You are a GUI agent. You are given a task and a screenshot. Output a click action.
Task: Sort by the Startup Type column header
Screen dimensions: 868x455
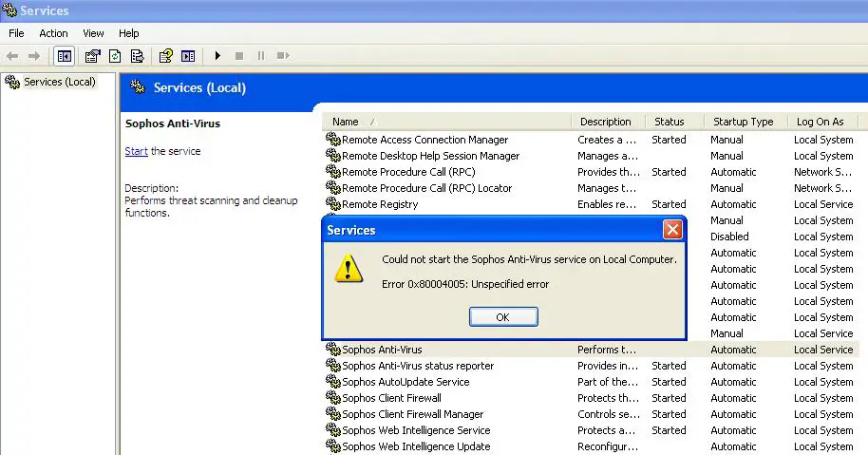click(745, 122)
